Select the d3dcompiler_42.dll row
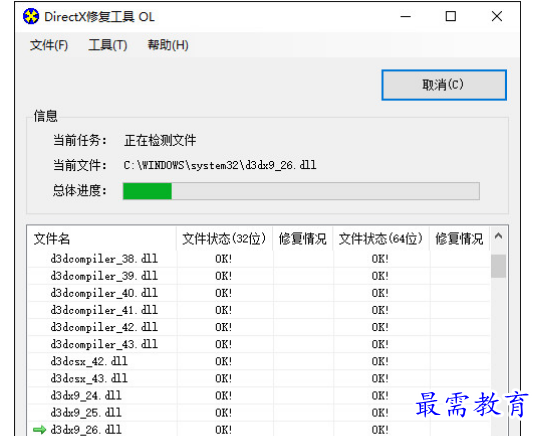Viewport: 537px width, 436px height. click(x=259, y=327)
